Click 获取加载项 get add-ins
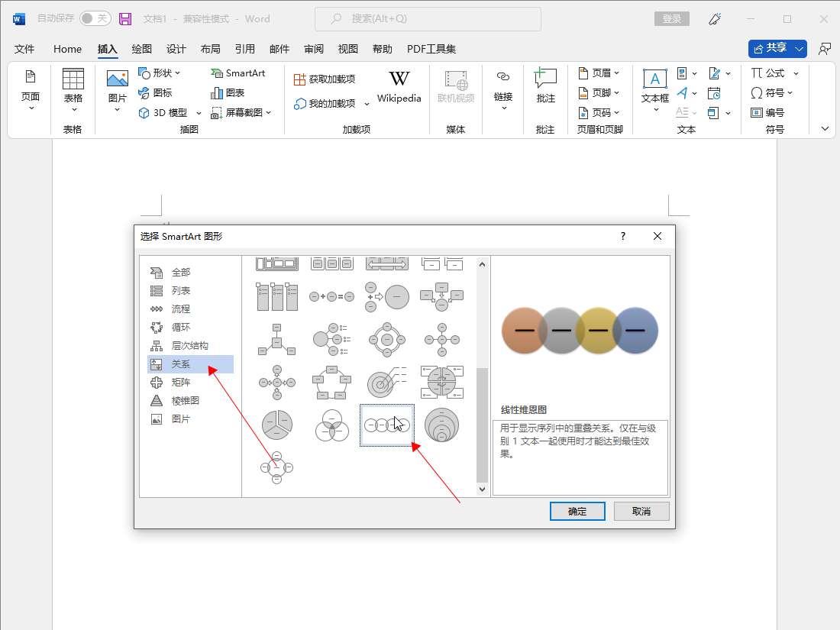Viewport: 840px width, 630px height. click(x=325, y=79)
